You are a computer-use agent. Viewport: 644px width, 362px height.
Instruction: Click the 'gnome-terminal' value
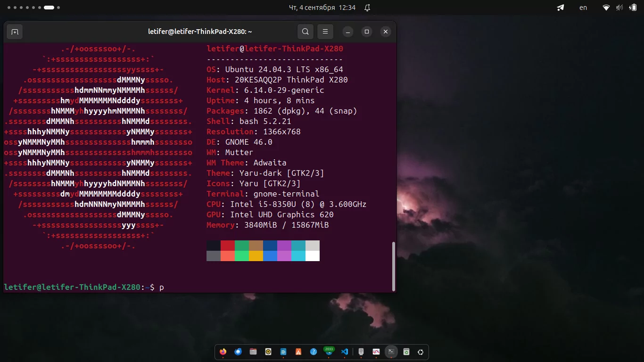click(287, 194)
